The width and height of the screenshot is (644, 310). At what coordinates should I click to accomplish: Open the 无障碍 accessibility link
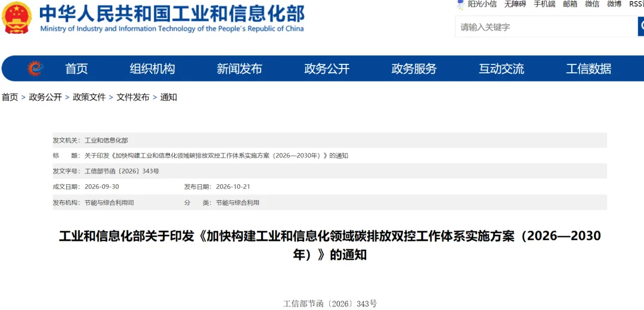pos(515,4)
